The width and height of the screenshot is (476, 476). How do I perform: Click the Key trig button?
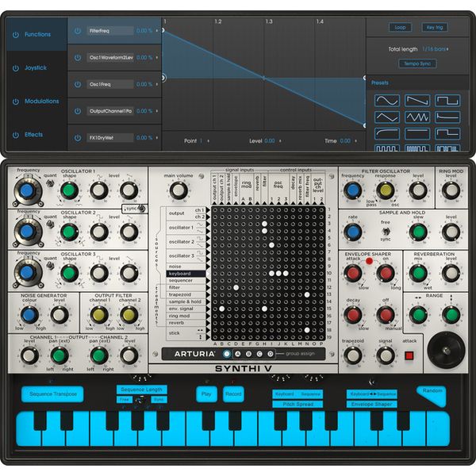pyautogui.click(x=435, y=27)
